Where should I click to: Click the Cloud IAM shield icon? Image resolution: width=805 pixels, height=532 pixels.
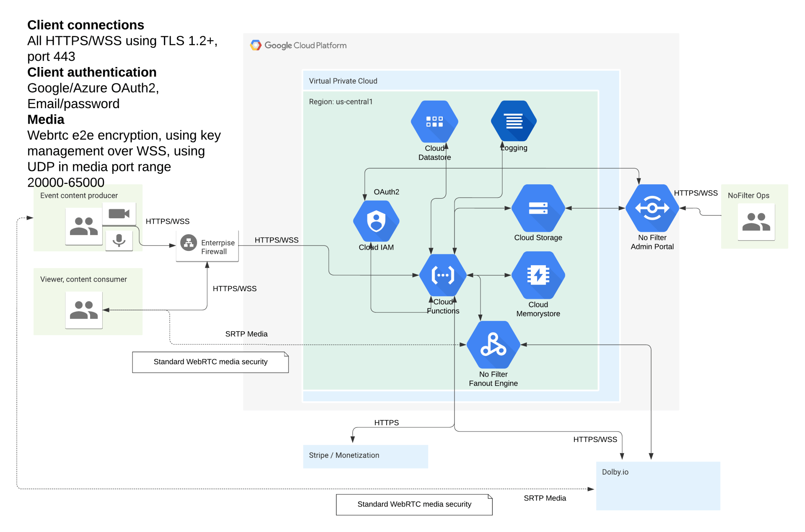(x=376, y=221)
